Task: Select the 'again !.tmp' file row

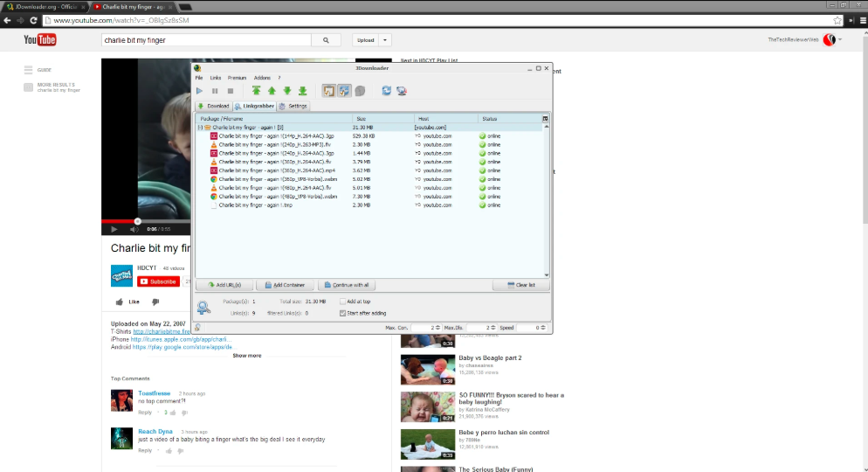Action: coord(369,205)
